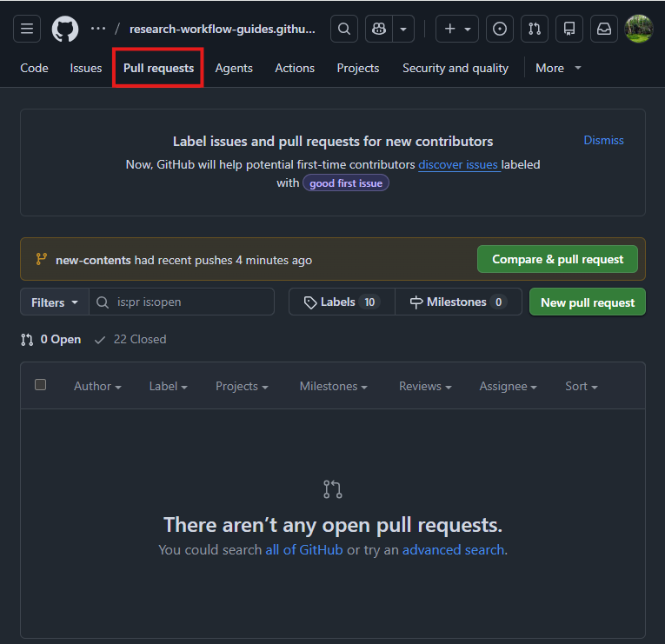This screenshot has width=665, height=644.
Task: Switch to the Actions tab
Action: pyautogui.click(x=295, y=68)
